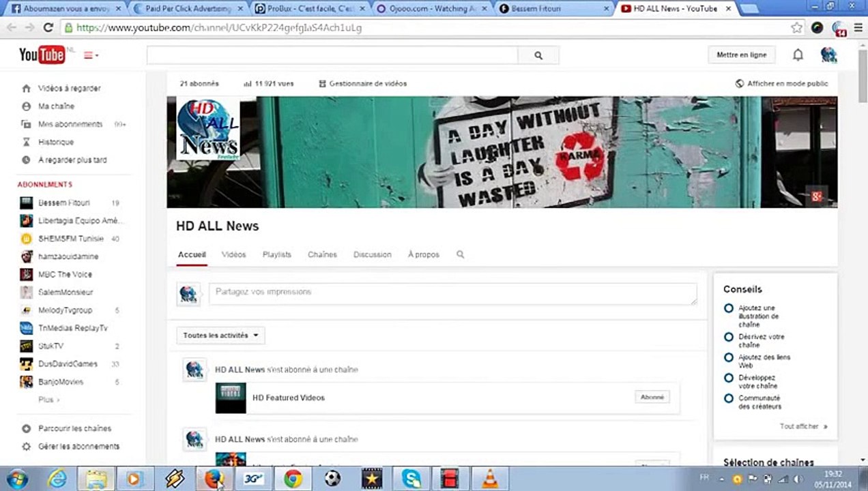This screenshot has width=868, height=491.
Task: Open À regarder plus tard
Action: (x=72, y=160)
